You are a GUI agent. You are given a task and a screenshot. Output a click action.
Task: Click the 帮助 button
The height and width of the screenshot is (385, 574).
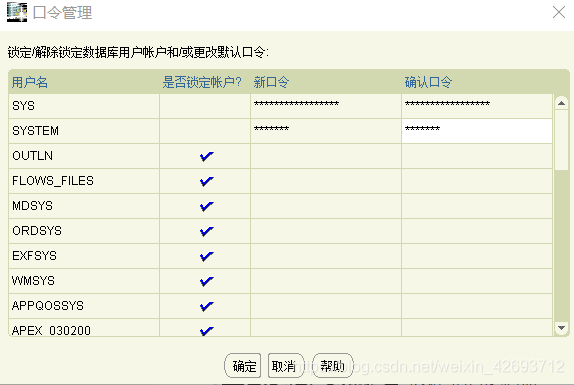pyautogui.click(x=332, y=365)
